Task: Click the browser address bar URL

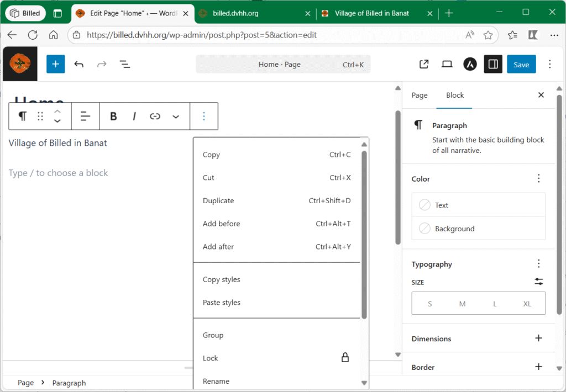Action: click(x=201, y=35)
